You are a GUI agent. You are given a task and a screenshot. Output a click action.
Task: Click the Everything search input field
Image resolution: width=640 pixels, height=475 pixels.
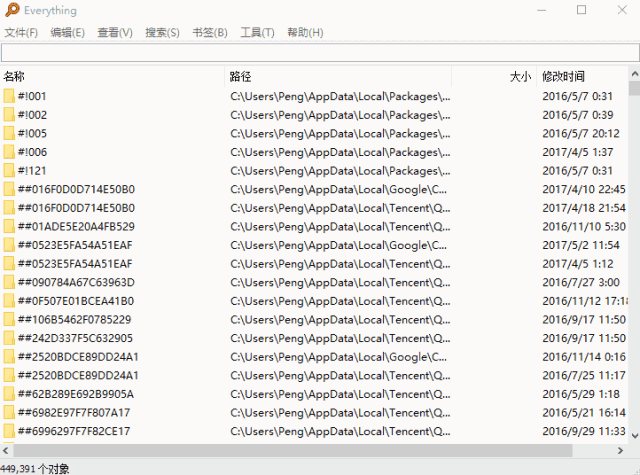[x=320, y=53]
